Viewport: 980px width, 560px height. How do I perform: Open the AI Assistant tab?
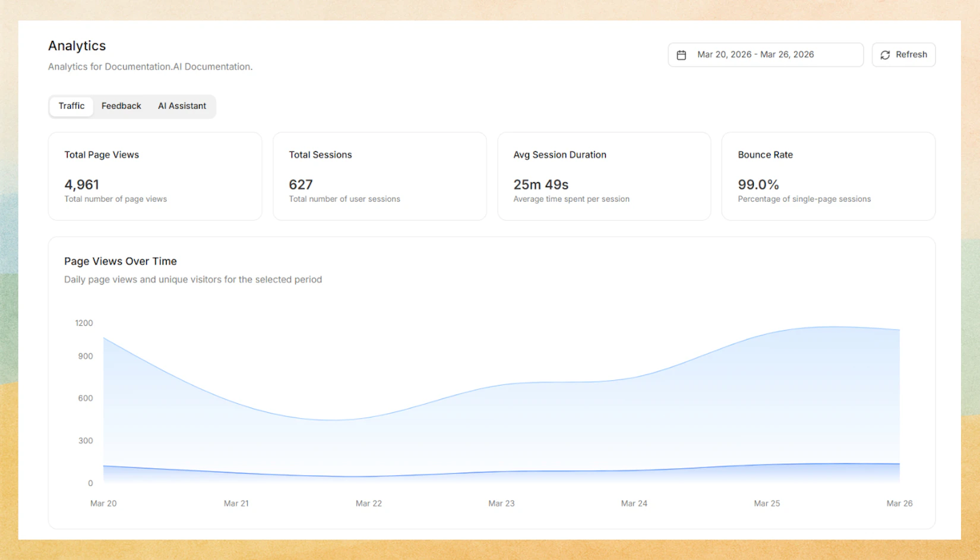click(x=182, y=106)
